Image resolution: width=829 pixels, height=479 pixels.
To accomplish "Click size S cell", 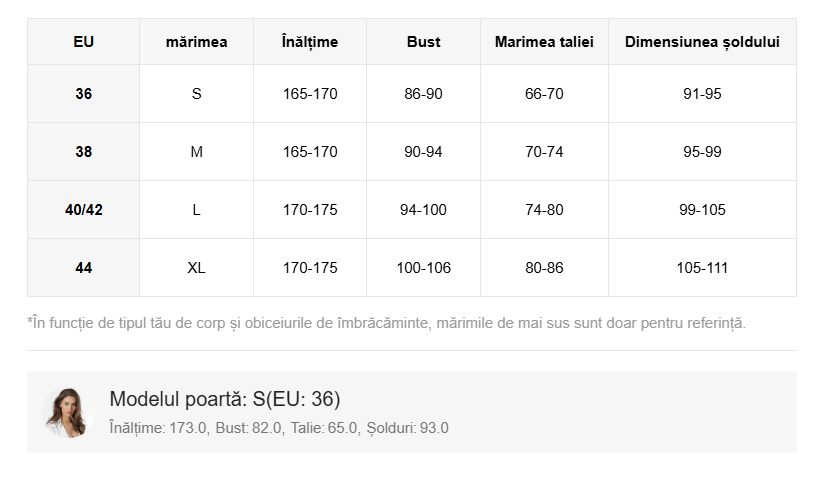I will (x=196, y=94).
